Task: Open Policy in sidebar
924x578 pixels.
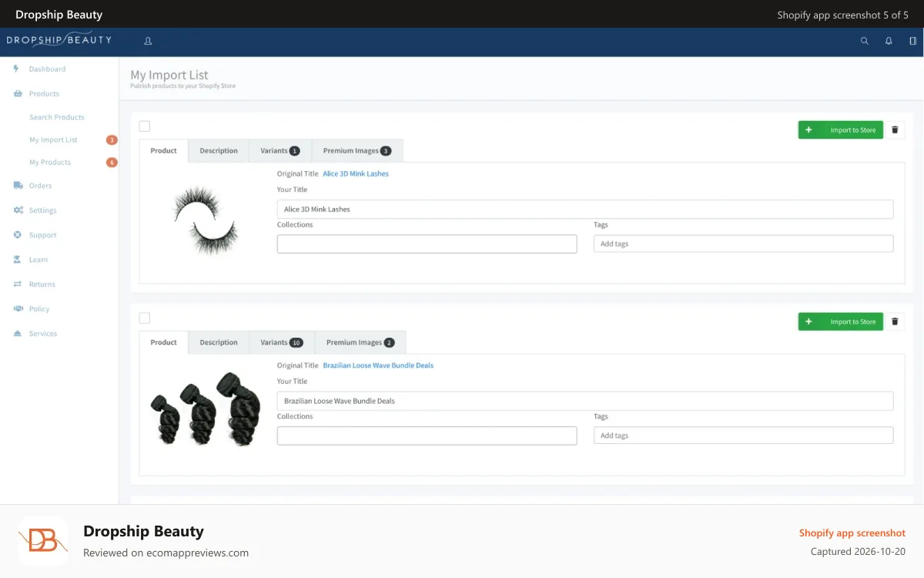Action: tap(39, 309)
